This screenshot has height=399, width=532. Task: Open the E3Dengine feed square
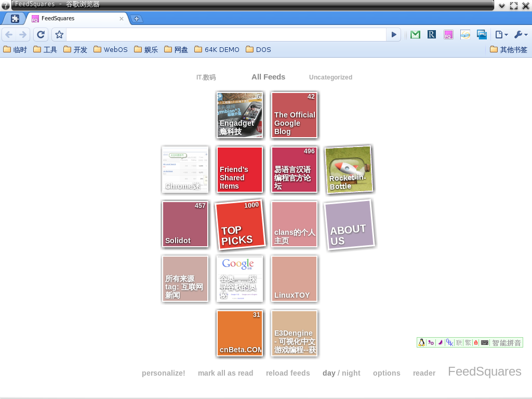(x=294, y=334)
